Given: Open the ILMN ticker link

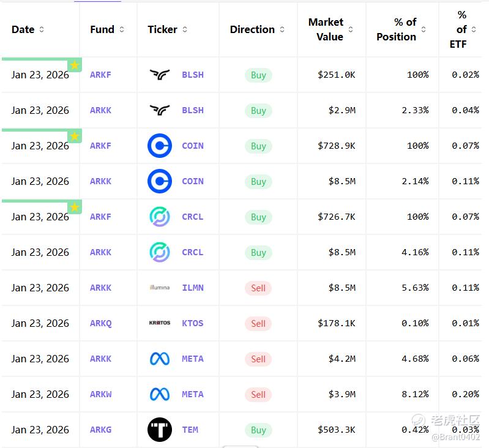Looking at the screenshot, I should [193, 288].
